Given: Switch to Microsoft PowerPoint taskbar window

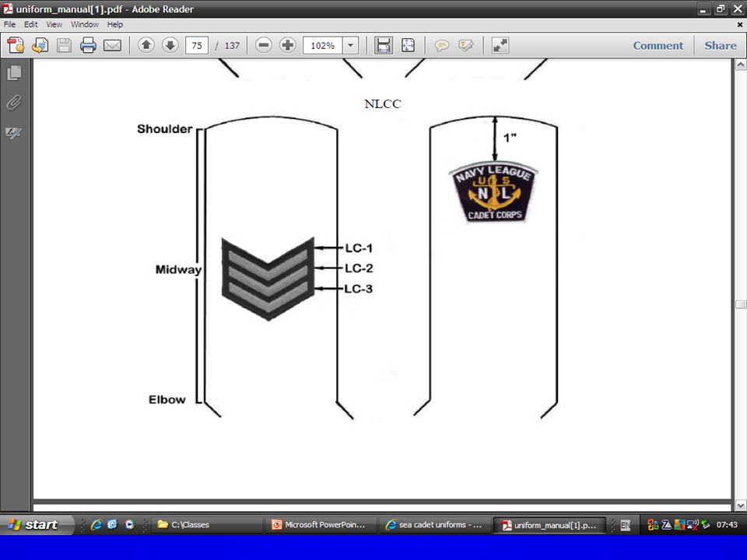Looking at the screenshot, I should [321, 525].
